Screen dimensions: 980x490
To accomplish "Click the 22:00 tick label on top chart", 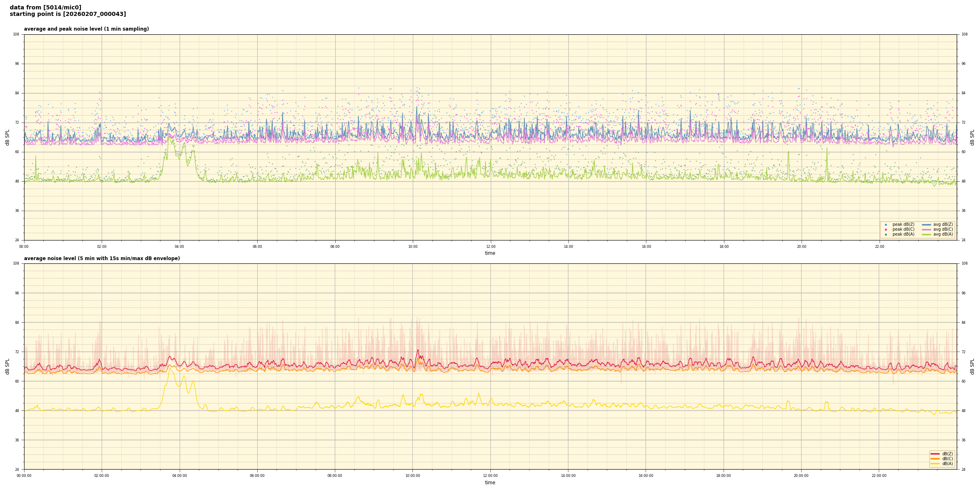I will (879, 247).
